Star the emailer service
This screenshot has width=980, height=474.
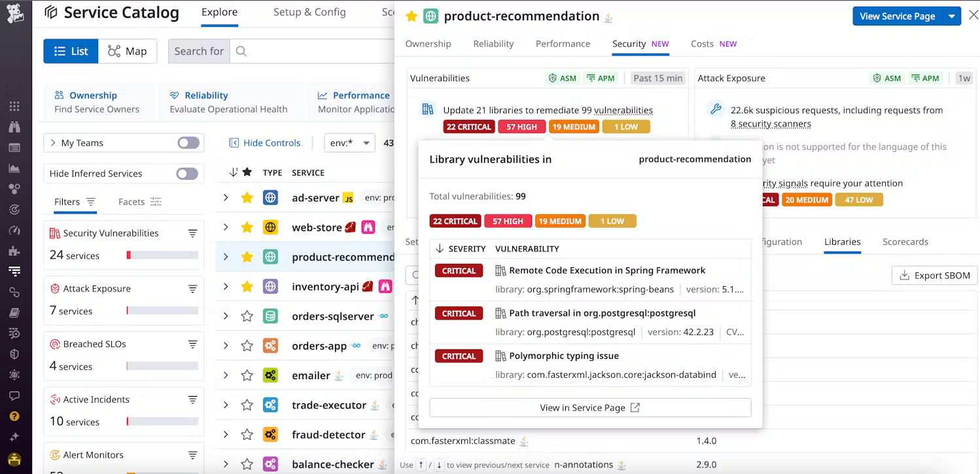tap(247, 375)
